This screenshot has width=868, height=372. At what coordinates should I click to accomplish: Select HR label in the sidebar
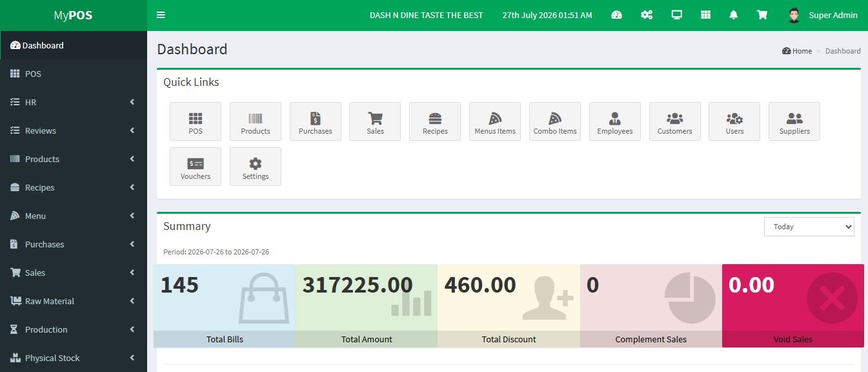pos(30,102)
